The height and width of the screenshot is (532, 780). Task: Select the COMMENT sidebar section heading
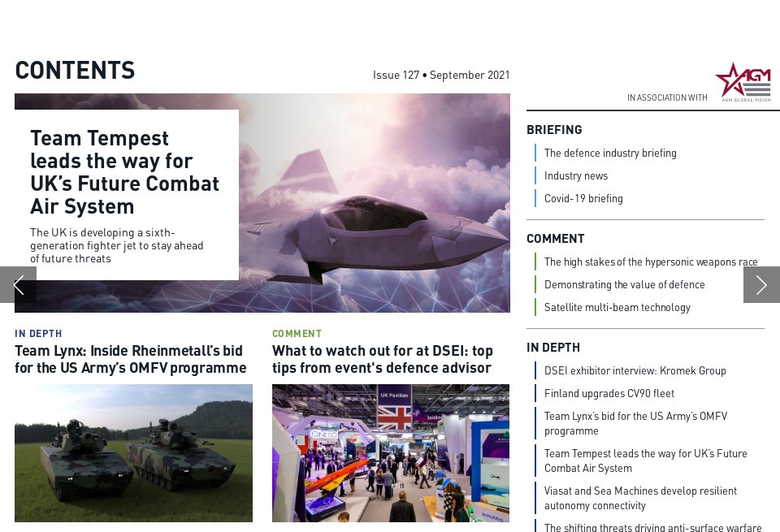coord(555,239)
